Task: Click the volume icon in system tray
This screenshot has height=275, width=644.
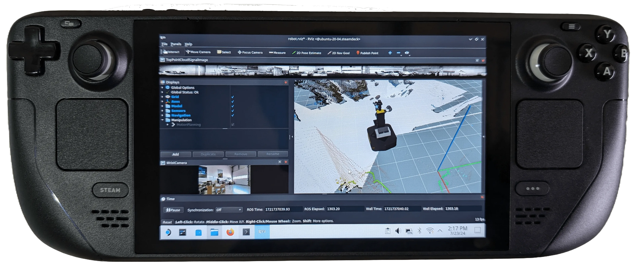Action: click(x=398, y=231)
